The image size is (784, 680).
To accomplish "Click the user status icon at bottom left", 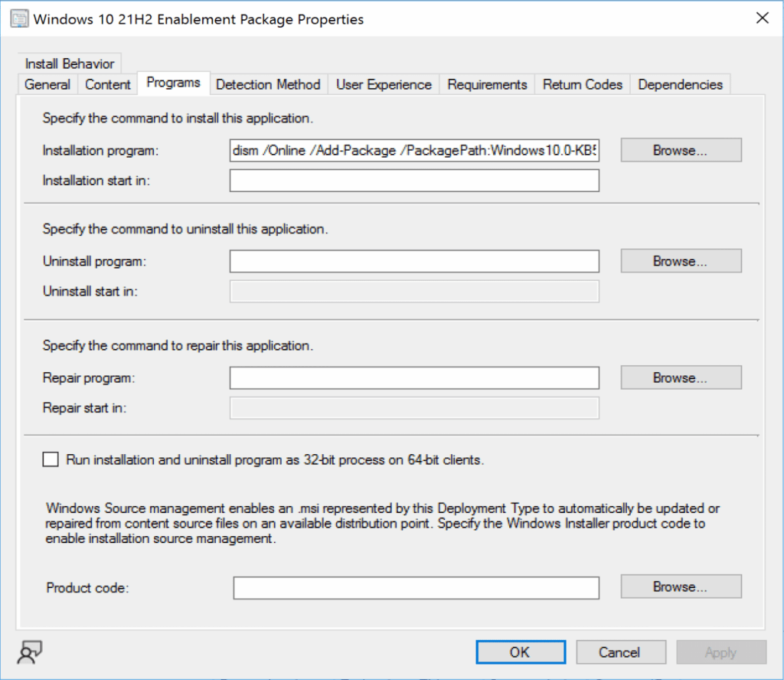I will tap(28, 652).
